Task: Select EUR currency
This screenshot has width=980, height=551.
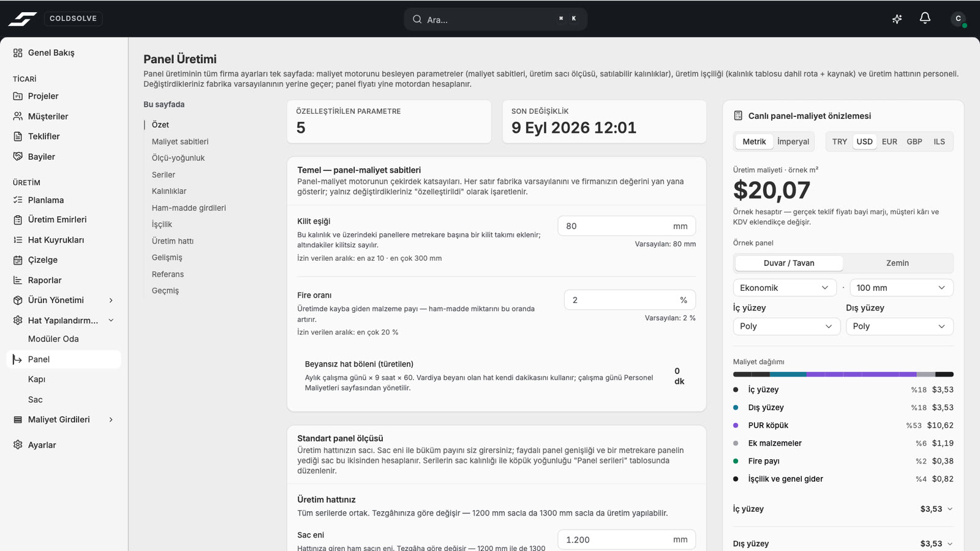Action: (x=889, y=141)
